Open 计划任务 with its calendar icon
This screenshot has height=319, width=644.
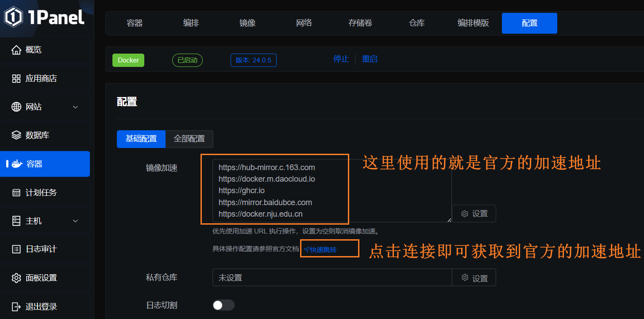tap(16, 192)
